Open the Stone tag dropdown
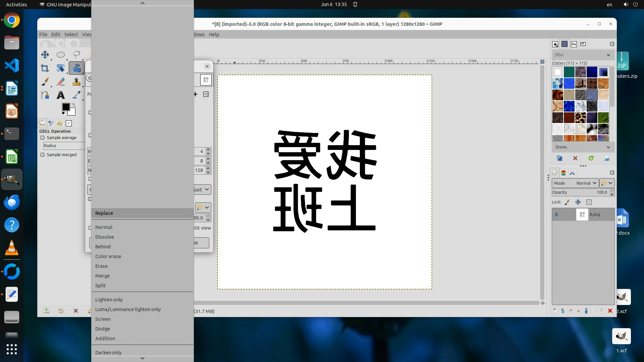Viewport: 644px width, 362px height. click(608, 147)
